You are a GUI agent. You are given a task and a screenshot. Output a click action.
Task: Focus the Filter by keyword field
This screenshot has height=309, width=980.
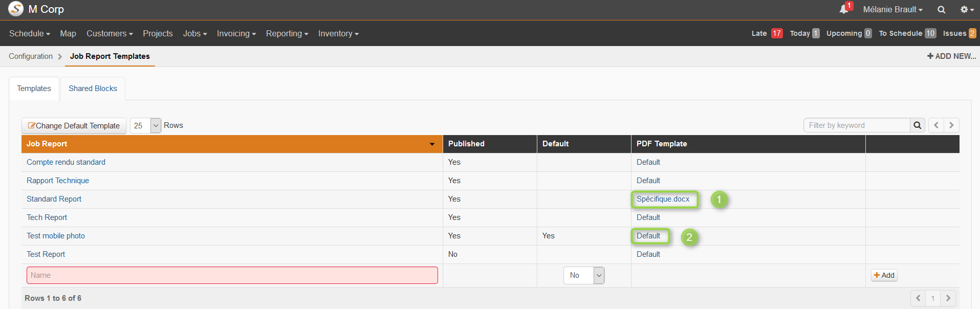tap(857, 125)
